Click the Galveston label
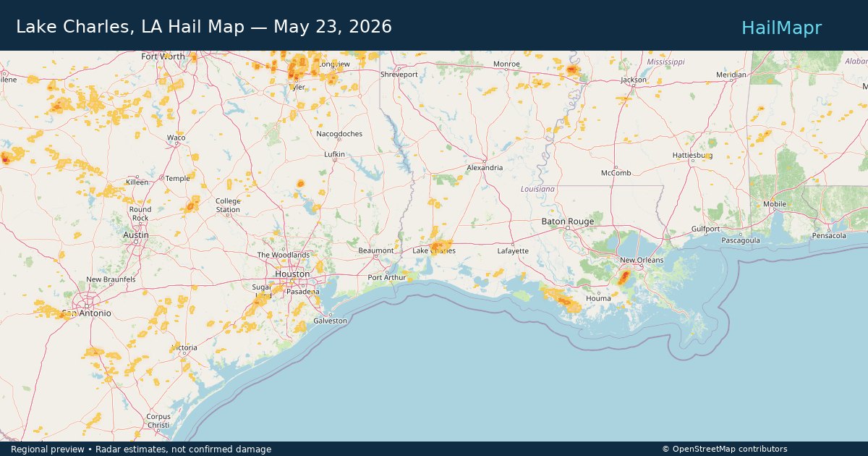 pos(330,321)
